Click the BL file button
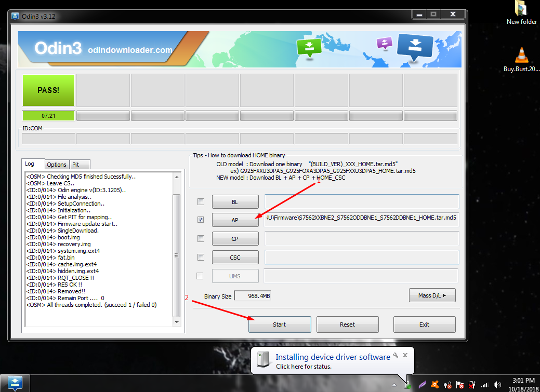 pyautogui.click(x=235, y=201)
